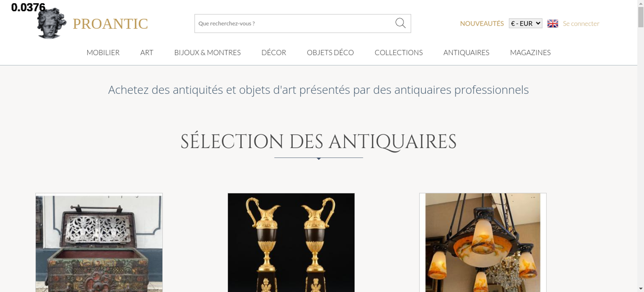This screenshot has height=292, width=644.
Task: Open the MAGAZINES menu item
Action: (530, 52)
